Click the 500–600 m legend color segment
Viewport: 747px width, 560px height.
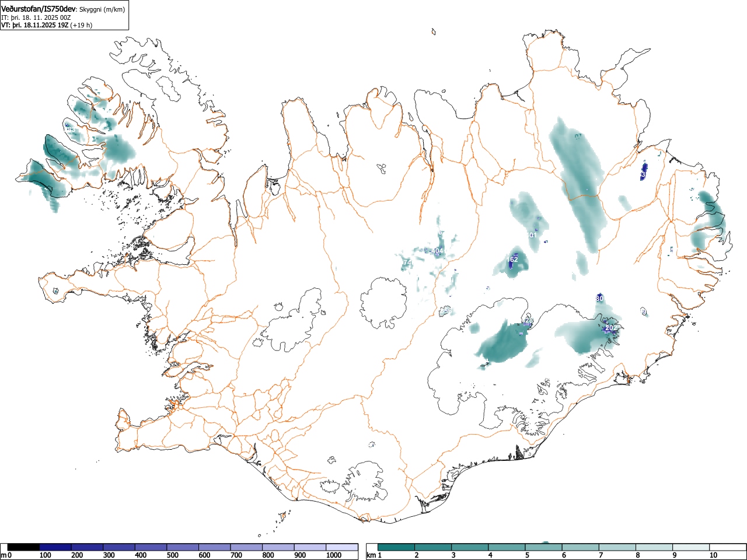pyautogui.click(x=182, y=547)
